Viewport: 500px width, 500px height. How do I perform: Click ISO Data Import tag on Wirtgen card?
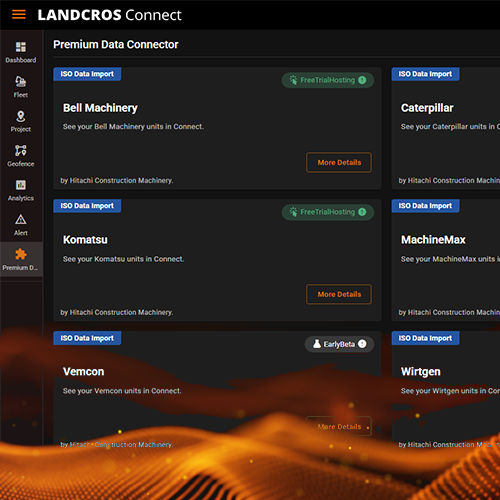click(x=425, y=338)
